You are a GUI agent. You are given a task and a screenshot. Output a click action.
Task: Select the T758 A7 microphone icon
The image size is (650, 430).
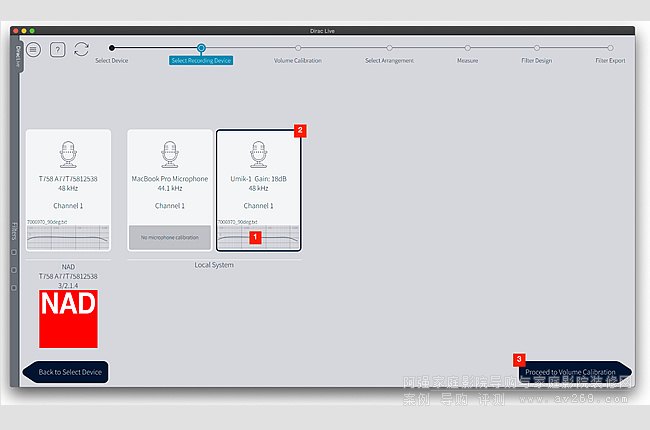[x=68, y=154]
